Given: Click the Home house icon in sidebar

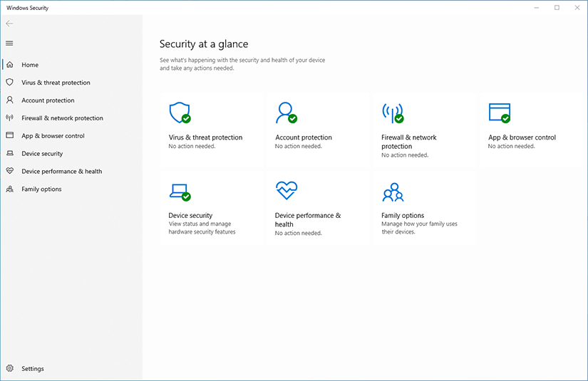Looking at the screenshot, I should pyautogui.click(x=10, y=64).
